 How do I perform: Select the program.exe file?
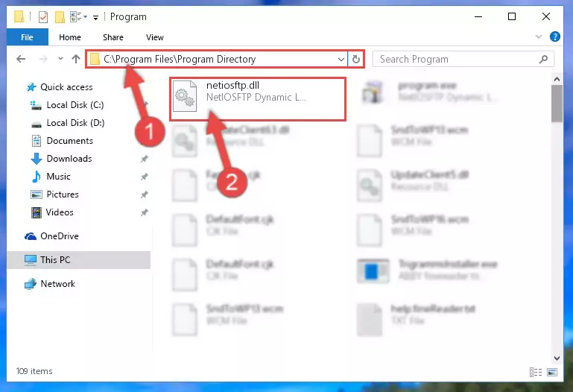click(428, 92)
